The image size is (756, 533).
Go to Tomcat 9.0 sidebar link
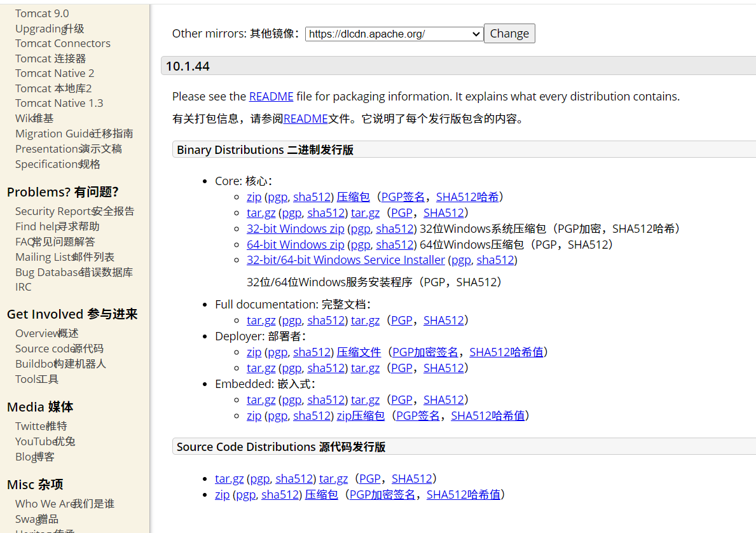[x=42, y=13]
